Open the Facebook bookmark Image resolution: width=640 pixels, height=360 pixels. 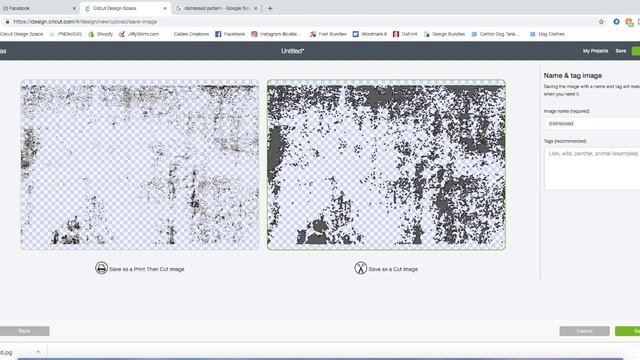pyautogui.click(x=230, y=34)
